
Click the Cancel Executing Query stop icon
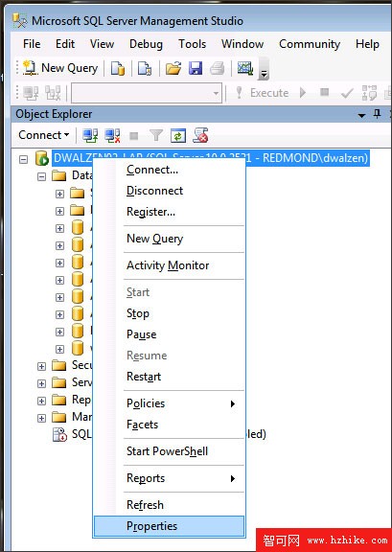click(324, 93)
